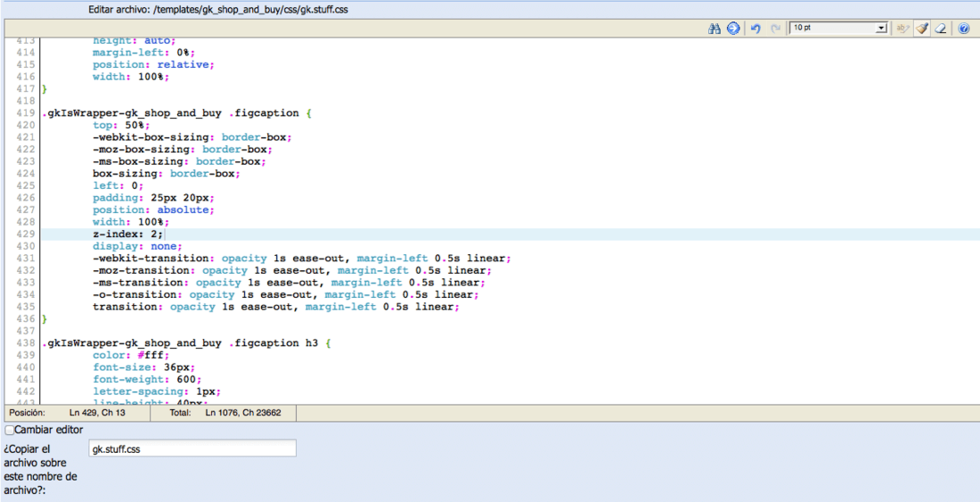Image resolution: width=980 pixels, height=502 pixels.
Task: Click the '.figcaption h3 {' selector line
Action: point(185,343)
